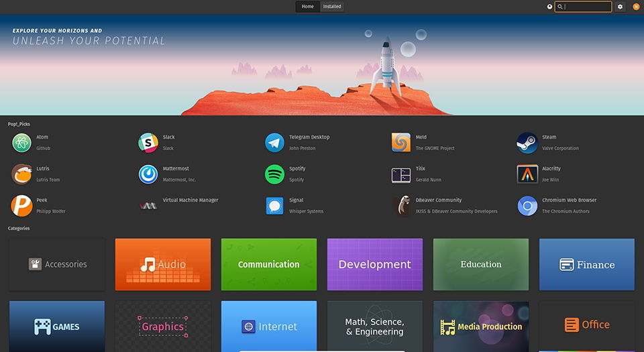Open the Internet category tile

click(x=269, y=327)
